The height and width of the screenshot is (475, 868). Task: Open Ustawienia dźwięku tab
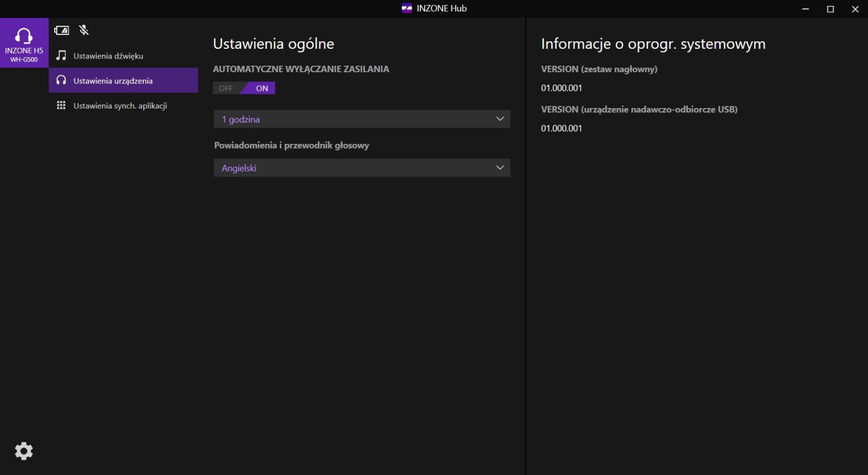(124, 55)
